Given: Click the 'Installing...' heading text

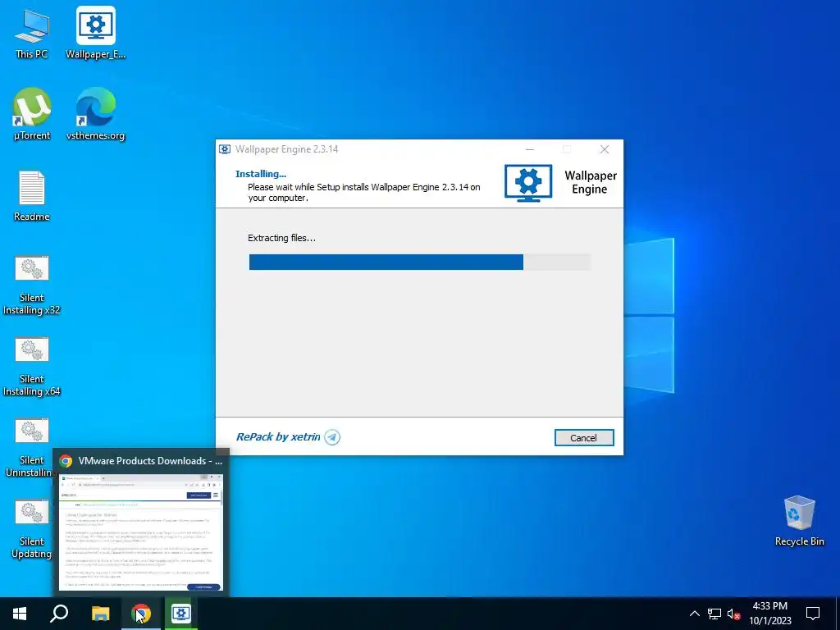Looking at the screenshot, I should click(x=261, y=174).
